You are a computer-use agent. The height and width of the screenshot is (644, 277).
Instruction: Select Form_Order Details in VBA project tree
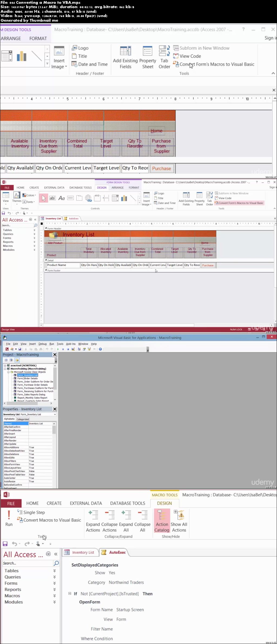pos(27,378)
